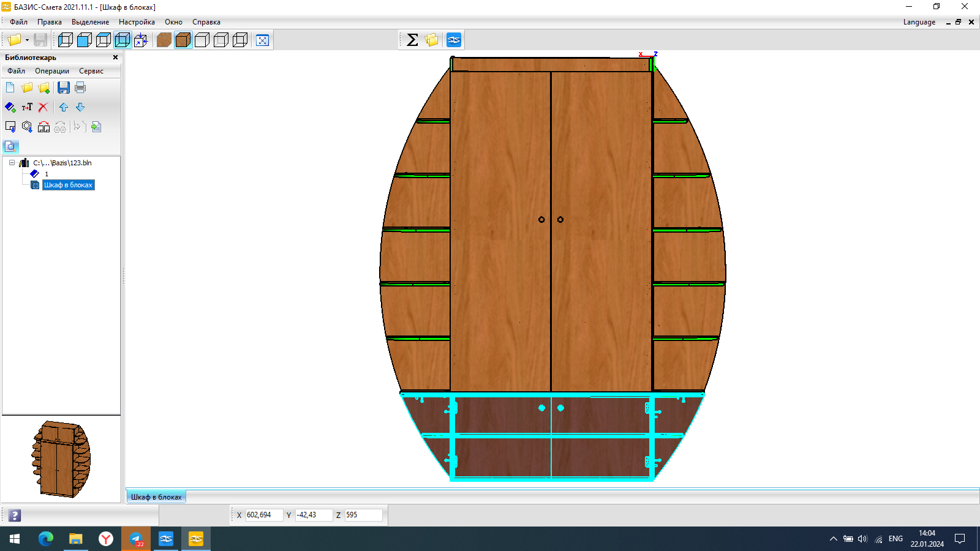Move item down with blue down arrow
This screenshot has height=551, width=980.
(x=80, y=107)
